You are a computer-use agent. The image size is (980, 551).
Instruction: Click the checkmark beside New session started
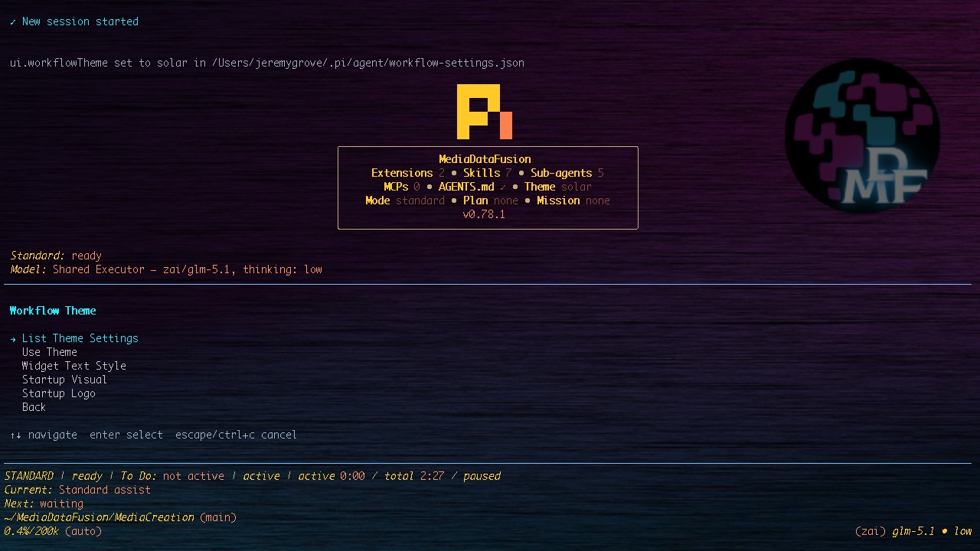[x=13, y=21]
